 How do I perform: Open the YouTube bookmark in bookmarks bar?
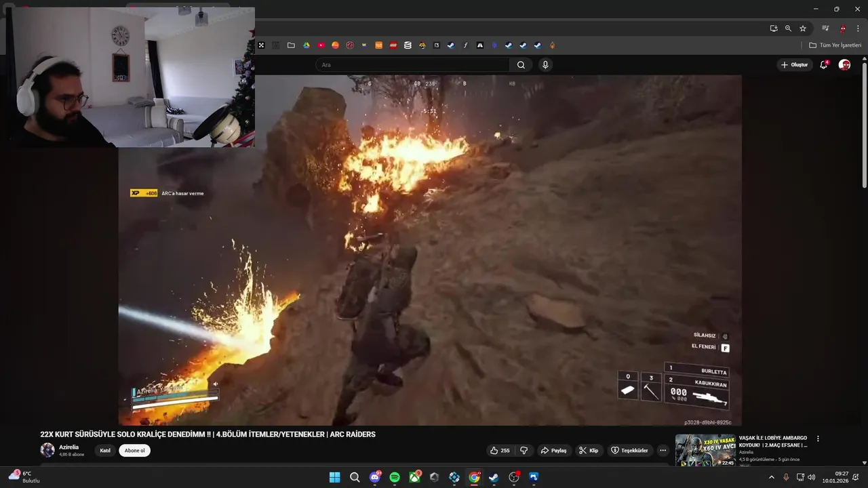[321, 45]
